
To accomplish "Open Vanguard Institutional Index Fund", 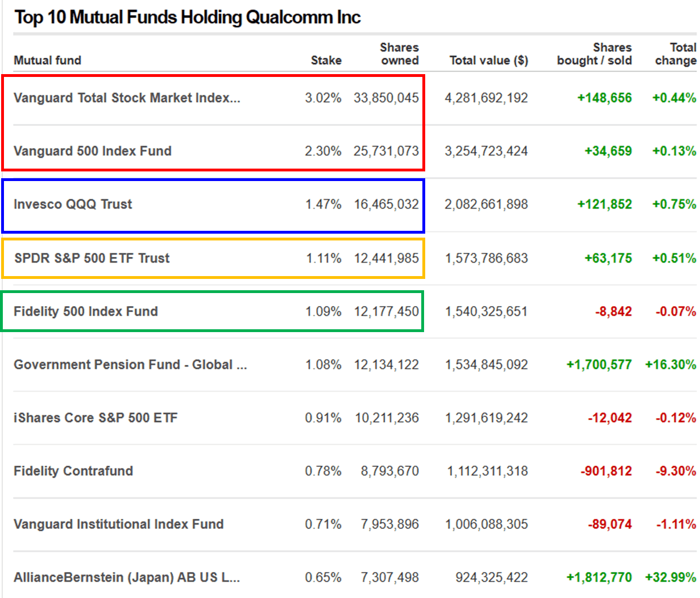I will tap(119, 524).
